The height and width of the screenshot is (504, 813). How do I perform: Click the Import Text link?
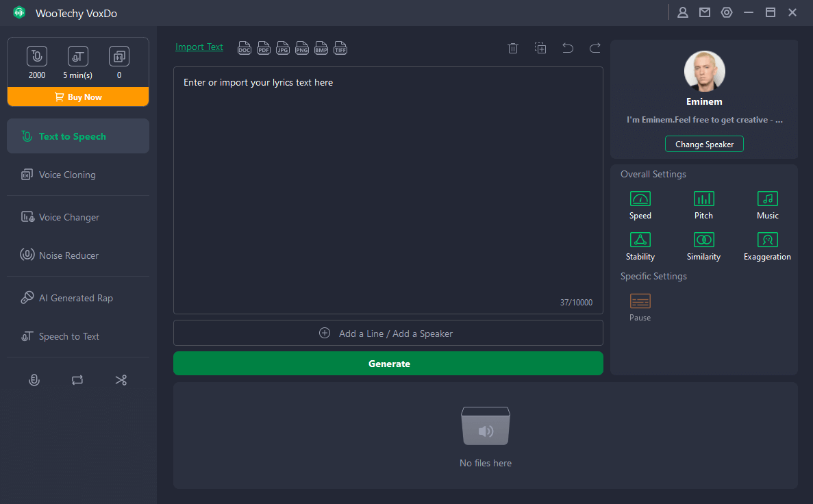[199, 47]
